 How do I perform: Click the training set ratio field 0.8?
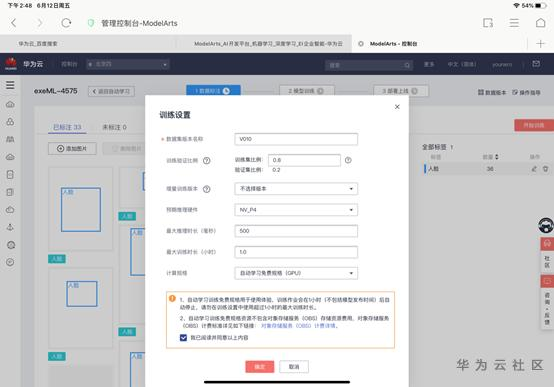coord(304,160)
